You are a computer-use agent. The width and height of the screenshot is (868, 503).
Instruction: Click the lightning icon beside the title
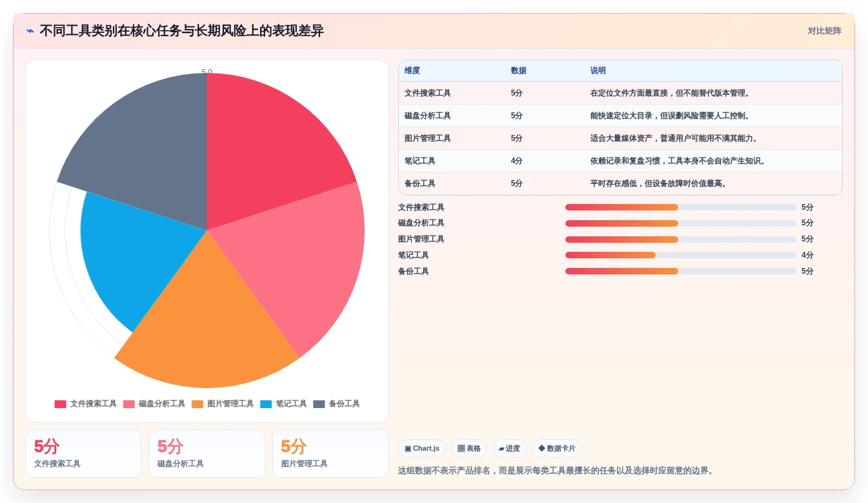tap(30, 31)
